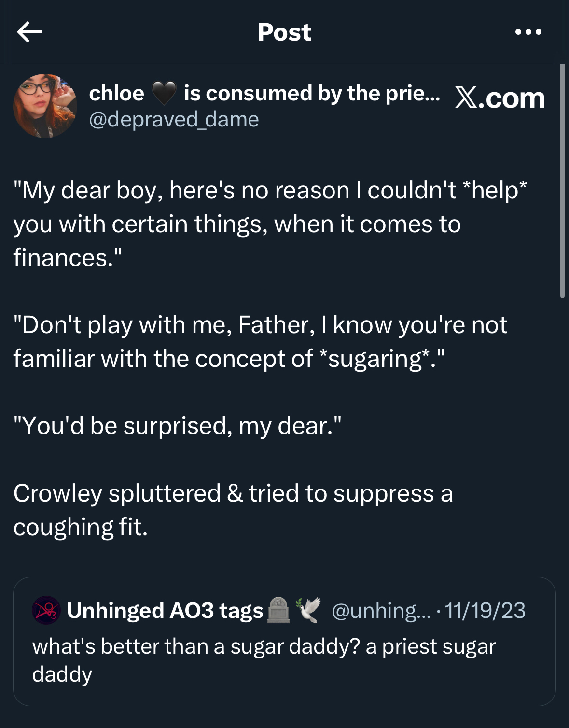Click the line "You'd be surprised, my dear."

pyautogui.click(x=177, y=426)
